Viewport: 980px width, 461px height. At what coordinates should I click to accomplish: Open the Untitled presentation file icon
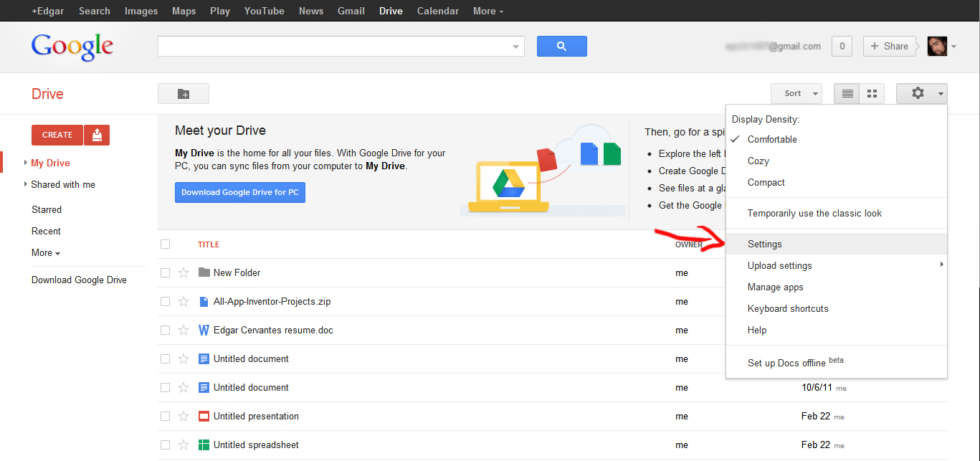pyautogui.click(x=203, y=416)
